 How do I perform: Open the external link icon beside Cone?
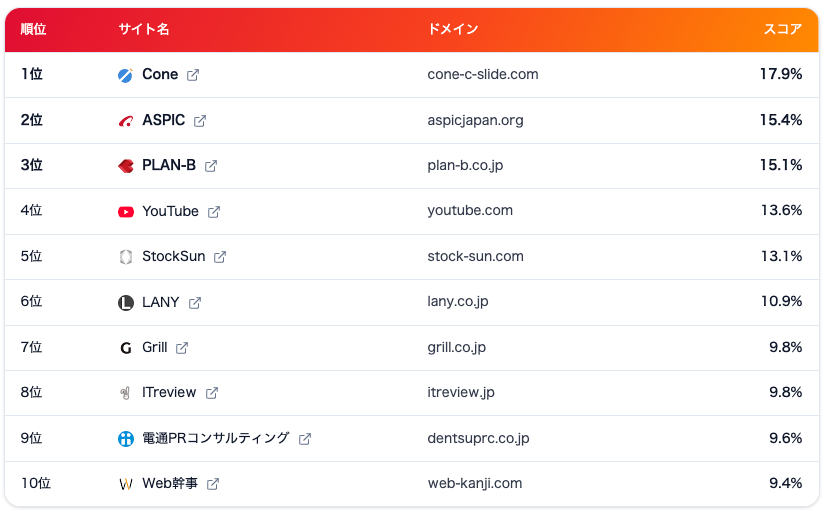click(x=193, y=75)
